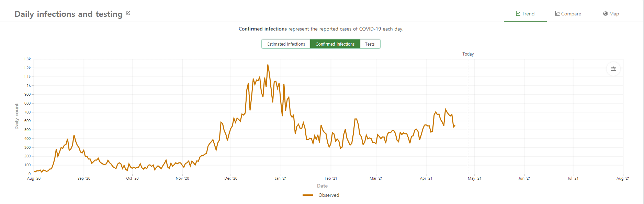This screenshot has width=644, height=204.
Task: Select the Tests view
Action: coord(370,44)
